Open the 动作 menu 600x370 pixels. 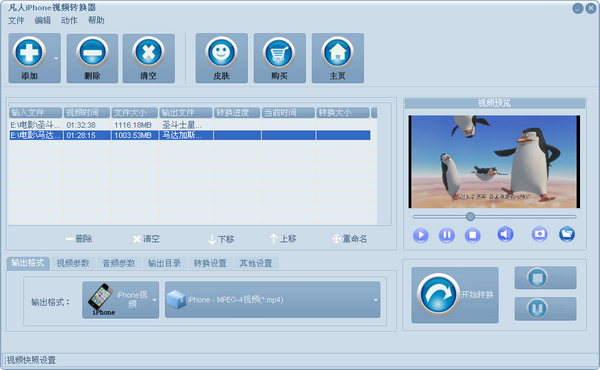(x=69, y=20)
